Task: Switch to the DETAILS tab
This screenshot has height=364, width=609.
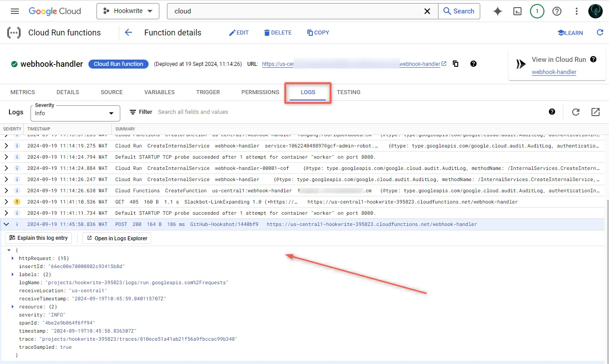Action: point(68,92)
